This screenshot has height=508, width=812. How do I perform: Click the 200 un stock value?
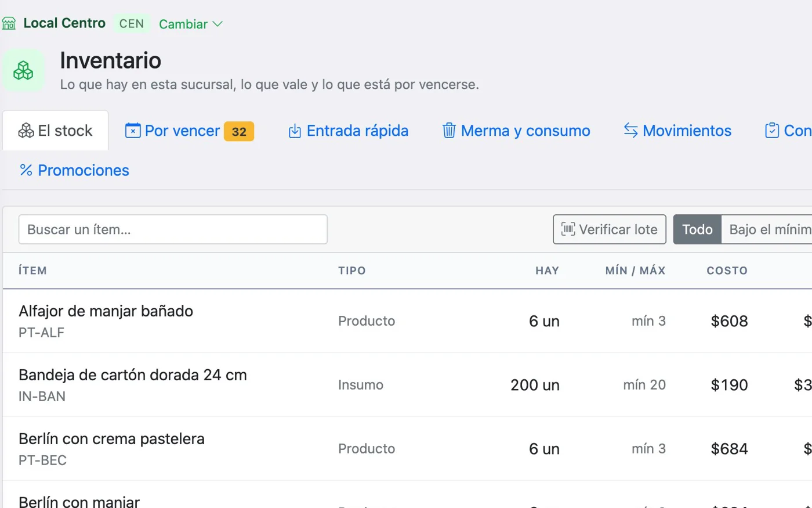tap(535, 385)
